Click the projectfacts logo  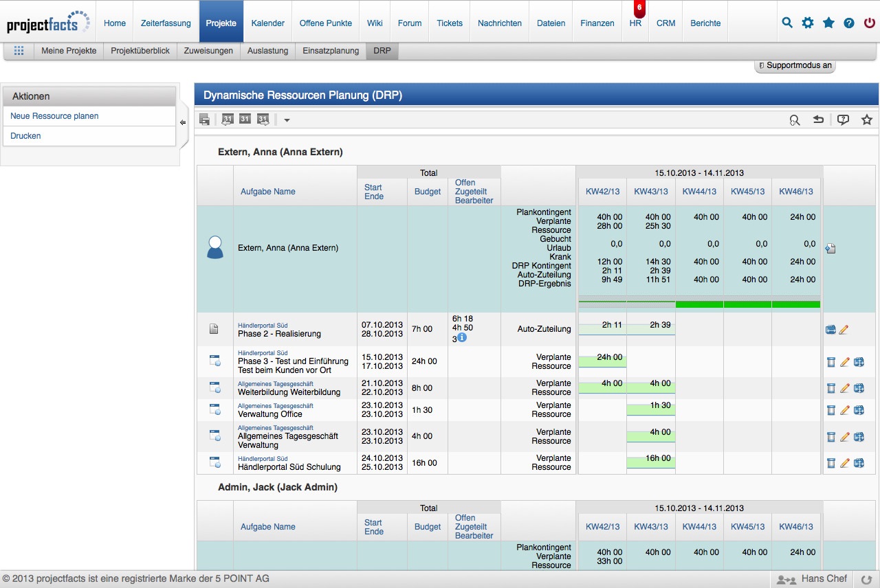(48, 22)
